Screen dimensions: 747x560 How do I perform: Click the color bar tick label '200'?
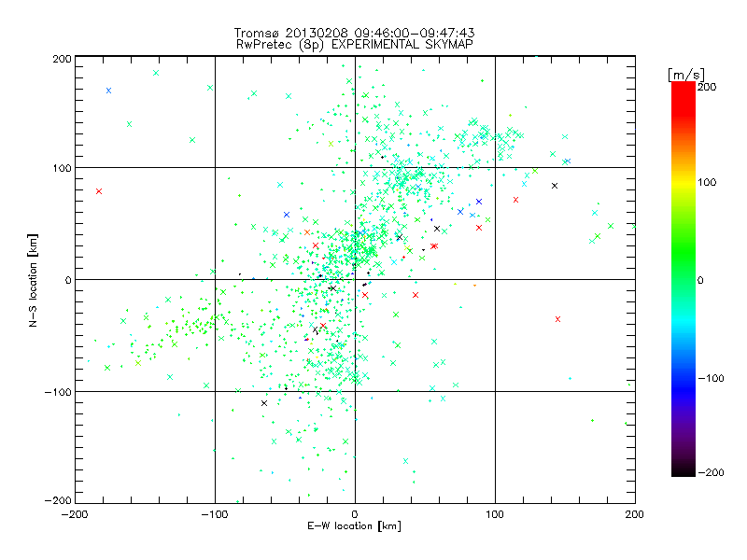(x=707, y=87)
